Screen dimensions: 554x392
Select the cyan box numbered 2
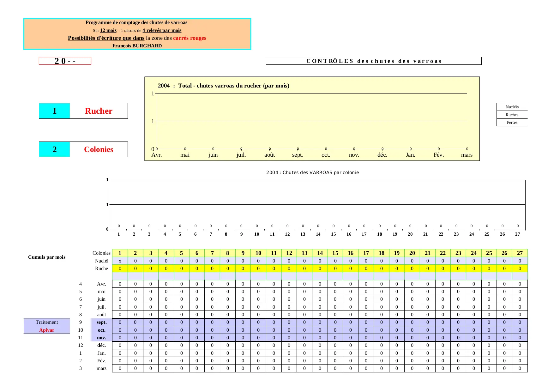pyautogui.click(x=54, y=149)
